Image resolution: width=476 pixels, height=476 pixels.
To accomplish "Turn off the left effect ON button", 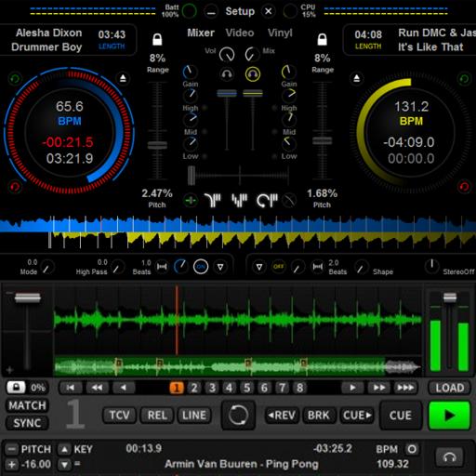I will coord(201,267).
